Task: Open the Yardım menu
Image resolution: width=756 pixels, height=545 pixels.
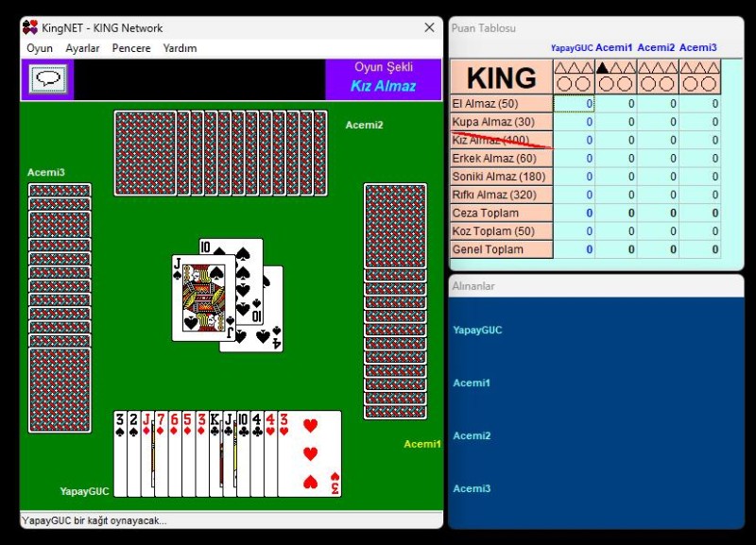Action: pyautogui.click(x=180, y=48)
